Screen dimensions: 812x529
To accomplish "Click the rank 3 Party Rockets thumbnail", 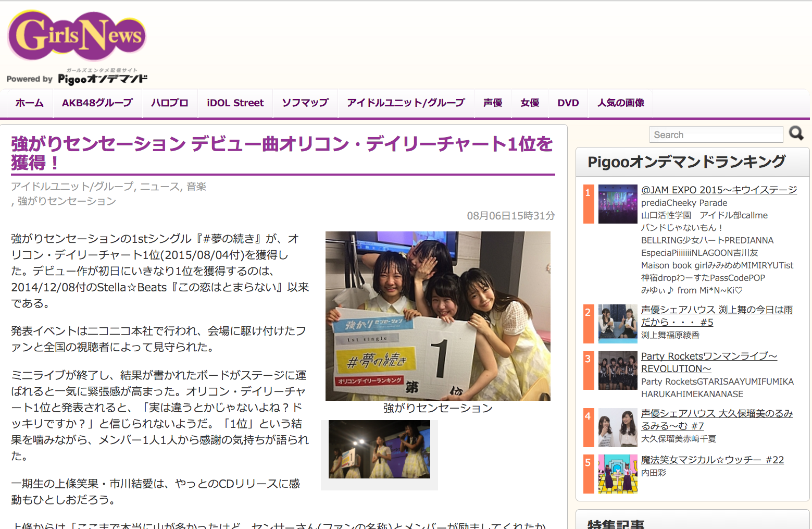I will coord(618,370).
